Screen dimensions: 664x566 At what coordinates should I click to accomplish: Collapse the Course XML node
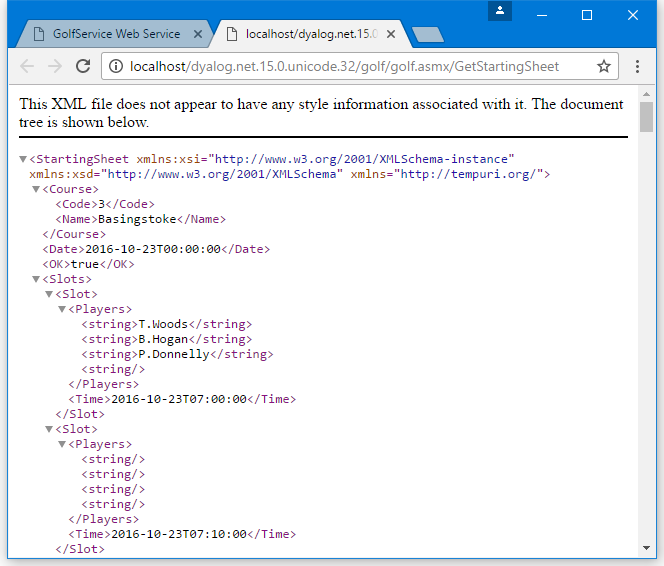point(36,189)
